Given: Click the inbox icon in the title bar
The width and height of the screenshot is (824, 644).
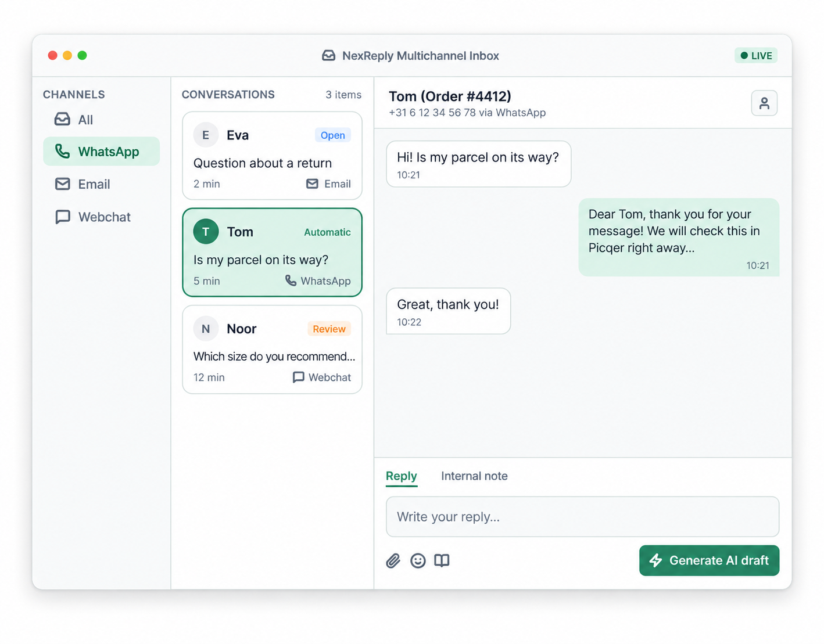Looking at the screenshot, I should (329, 56).
